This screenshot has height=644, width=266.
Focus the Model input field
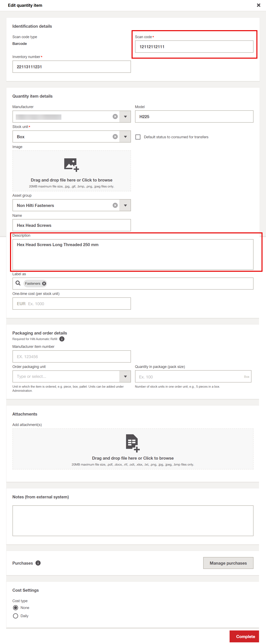194,116
